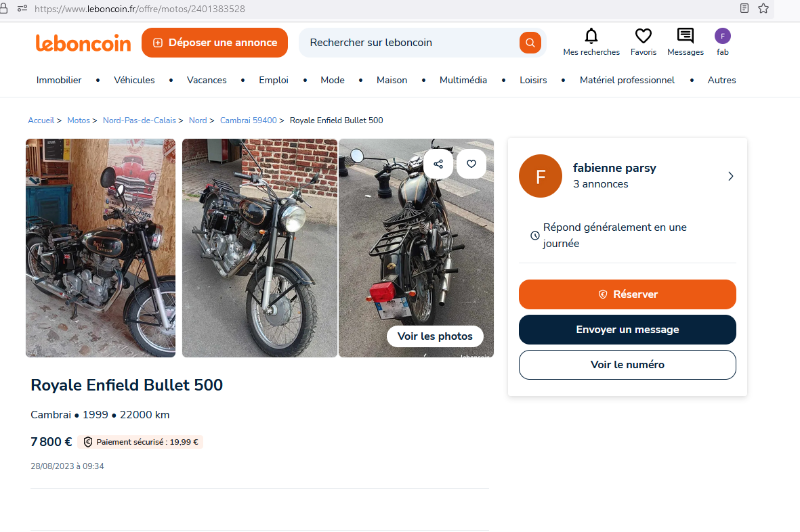This screenshot has width=800, height=532.
Task: Click the Réserver button
Action: (627, 294)
